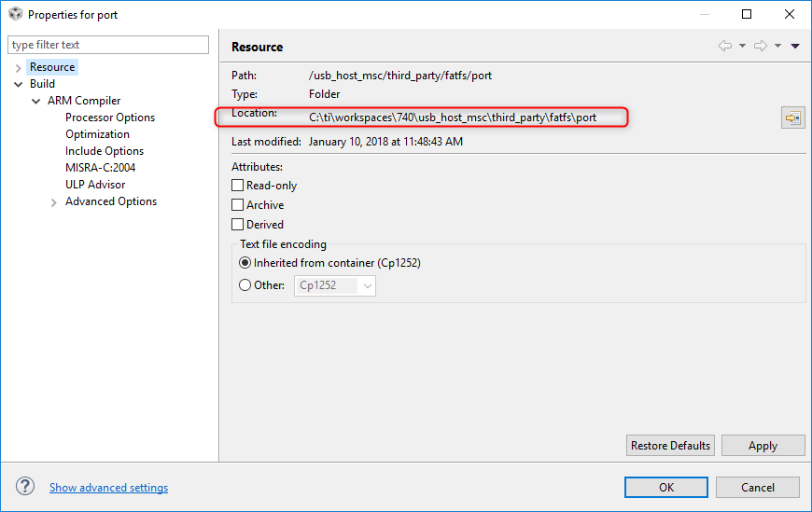Open the view menu triangle icon

click(x=795, y=46)
